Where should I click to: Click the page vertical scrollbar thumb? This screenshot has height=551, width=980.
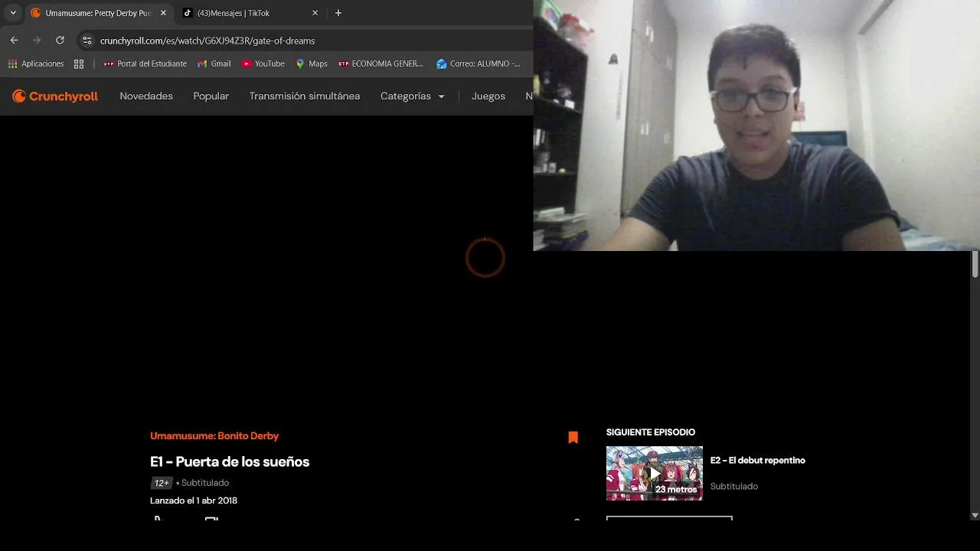975,264
